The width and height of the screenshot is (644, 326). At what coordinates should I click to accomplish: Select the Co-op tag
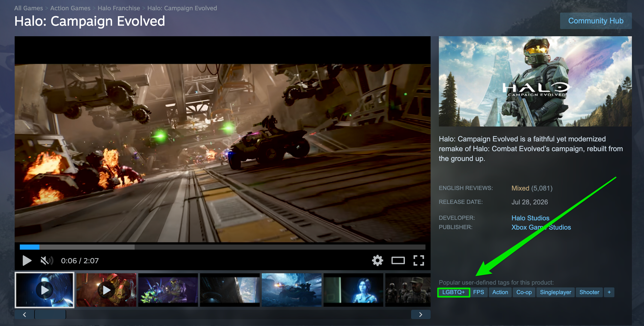pyautogui.click(x=524, y=292)
